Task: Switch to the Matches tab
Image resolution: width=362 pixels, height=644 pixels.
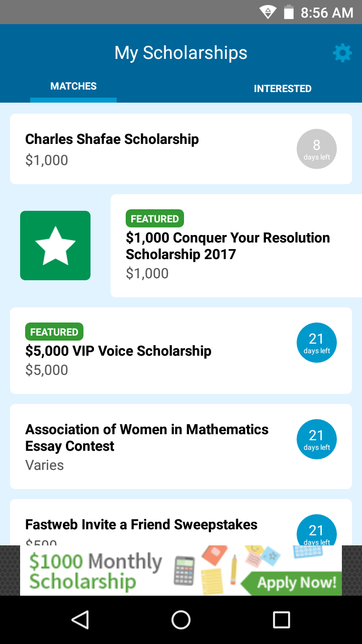Action: click(73, 87)
